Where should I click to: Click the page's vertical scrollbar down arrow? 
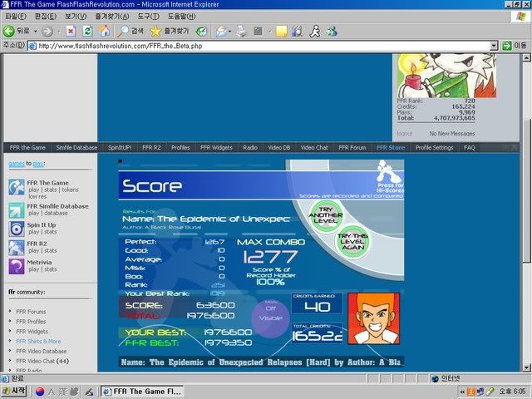click(x=526, y=367)
